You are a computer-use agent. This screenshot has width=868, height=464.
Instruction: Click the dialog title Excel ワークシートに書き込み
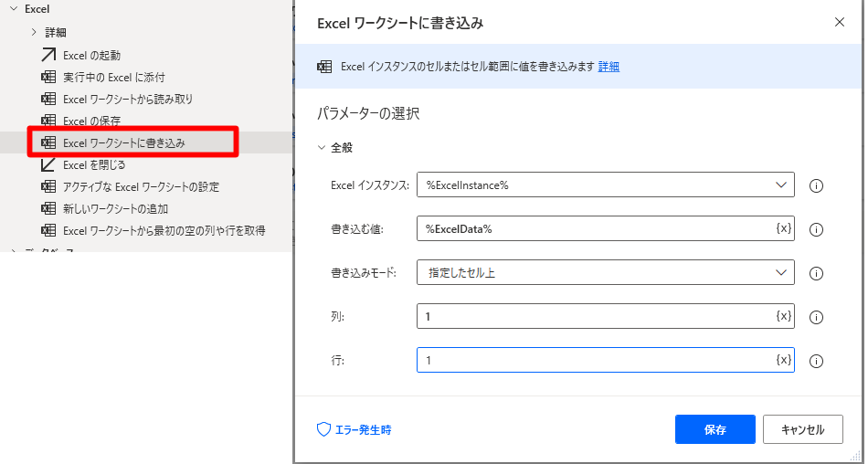[x=400, y=23]
